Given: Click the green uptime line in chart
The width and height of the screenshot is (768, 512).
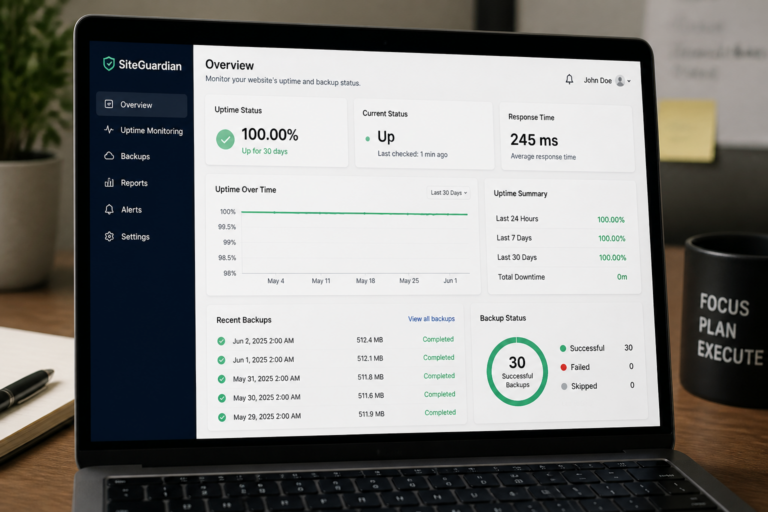Looking at the screenshot, I should point(354,213).
